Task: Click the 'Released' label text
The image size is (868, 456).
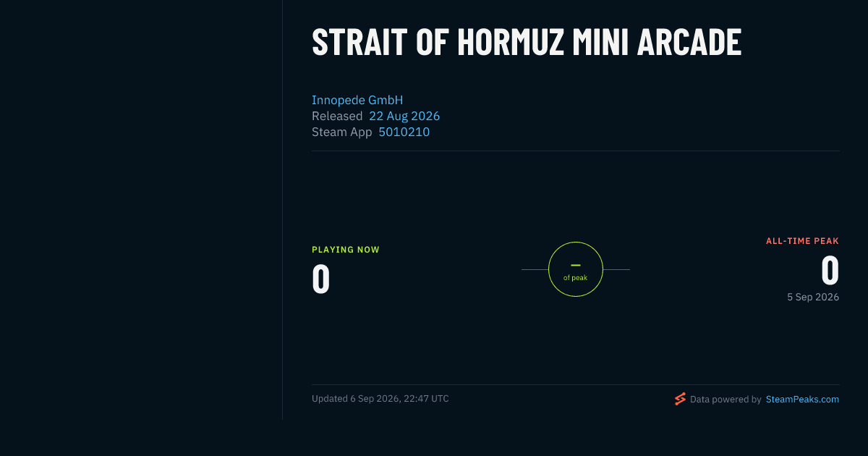Action: 337,116
